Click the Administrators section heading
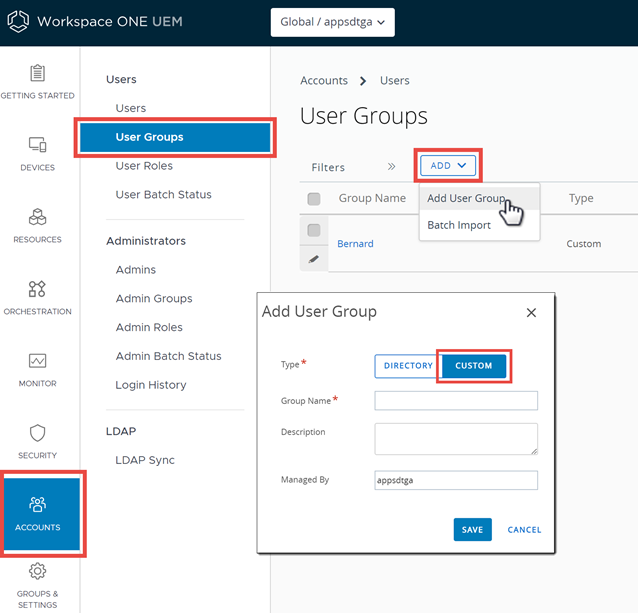The image size is (638, 613). (146, 241)
